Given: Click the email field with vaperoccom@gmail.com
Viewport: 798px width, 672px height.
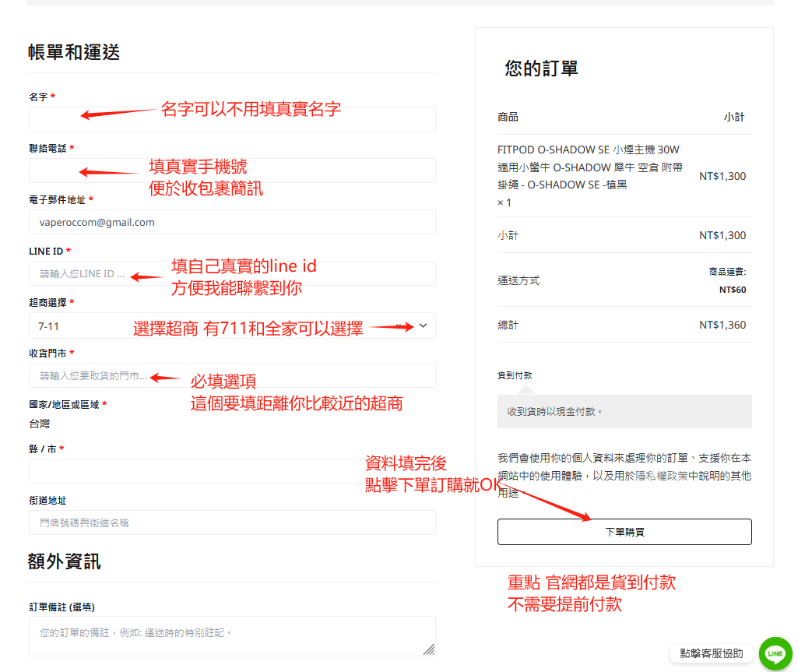Looking at the screenshot, I should coord(232,222).
